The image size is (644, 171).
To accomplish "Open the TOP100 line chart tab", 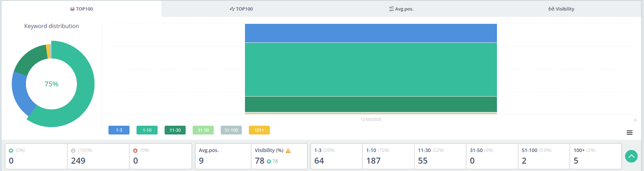I will click(x=241, y=9).
